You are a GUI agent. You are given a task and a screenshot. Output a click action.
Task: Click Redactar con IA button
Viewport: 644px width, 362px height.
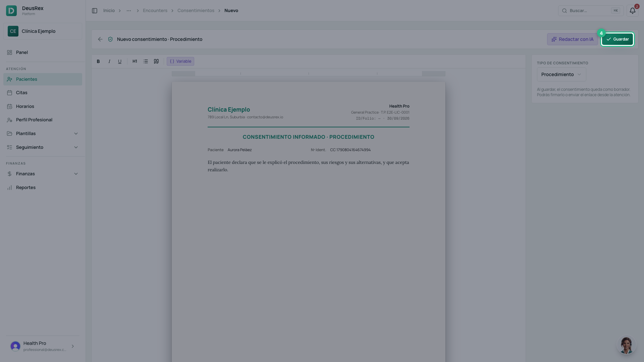tap(572, 39)
